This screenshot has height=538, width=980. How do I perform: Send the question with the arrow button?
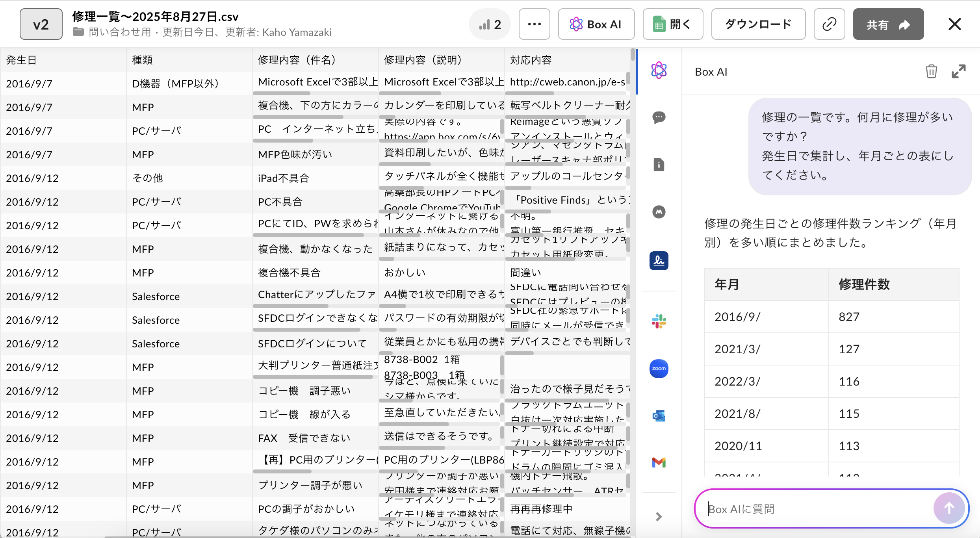949,508
